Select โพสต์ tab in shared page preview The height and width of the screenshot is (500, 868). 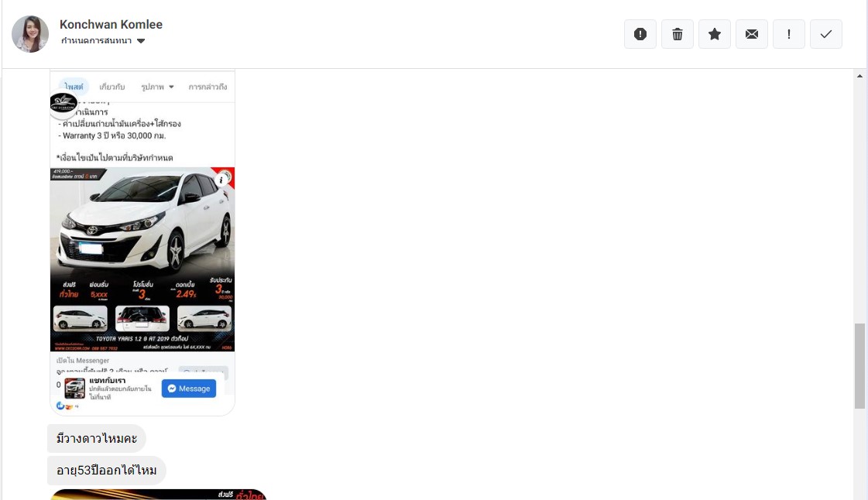(74, 87)
